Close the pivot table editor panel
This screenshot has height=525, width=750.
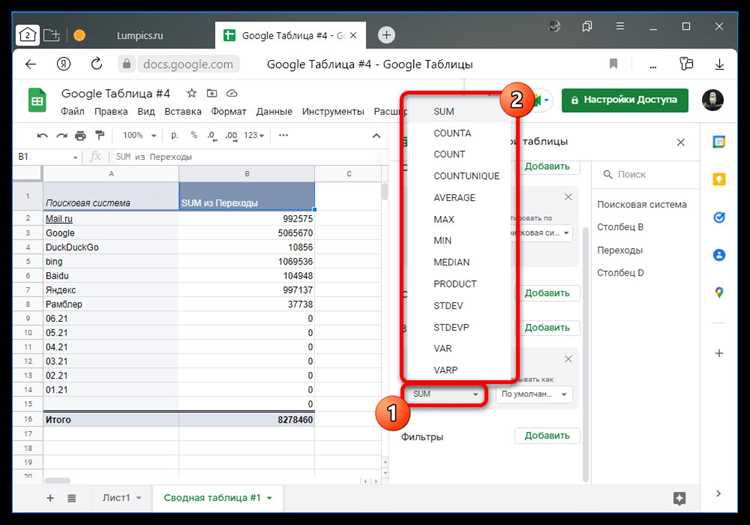(x=681, y=142)
